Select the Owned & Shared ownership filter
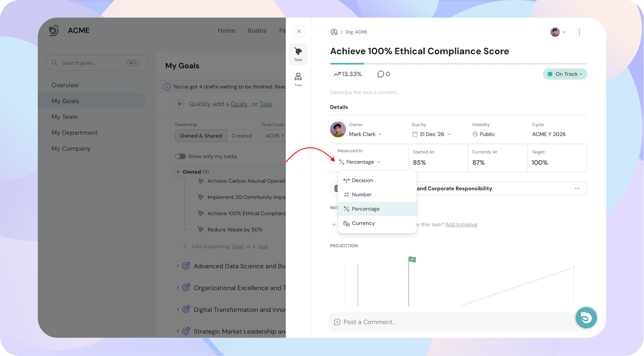 click(200, 136)
